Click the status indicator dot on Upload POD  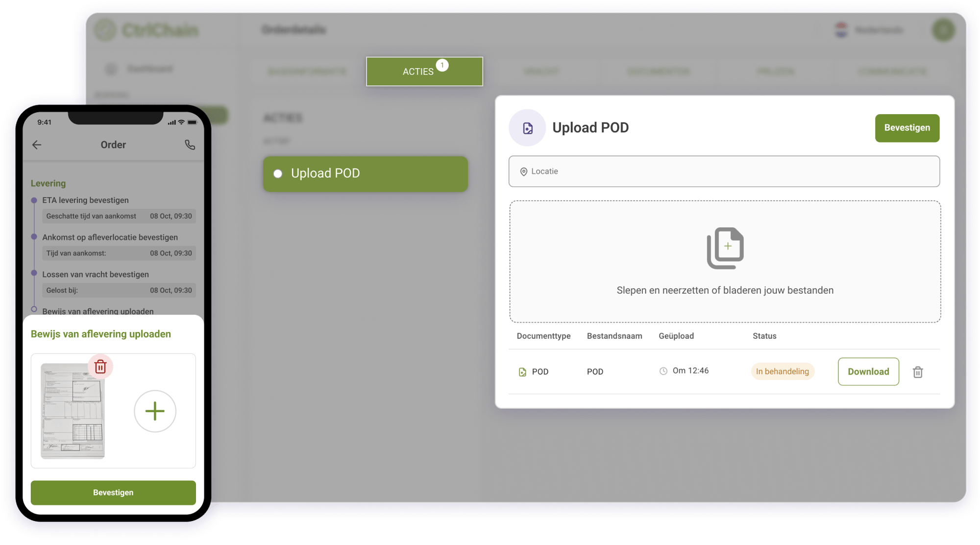pos(276,173)
